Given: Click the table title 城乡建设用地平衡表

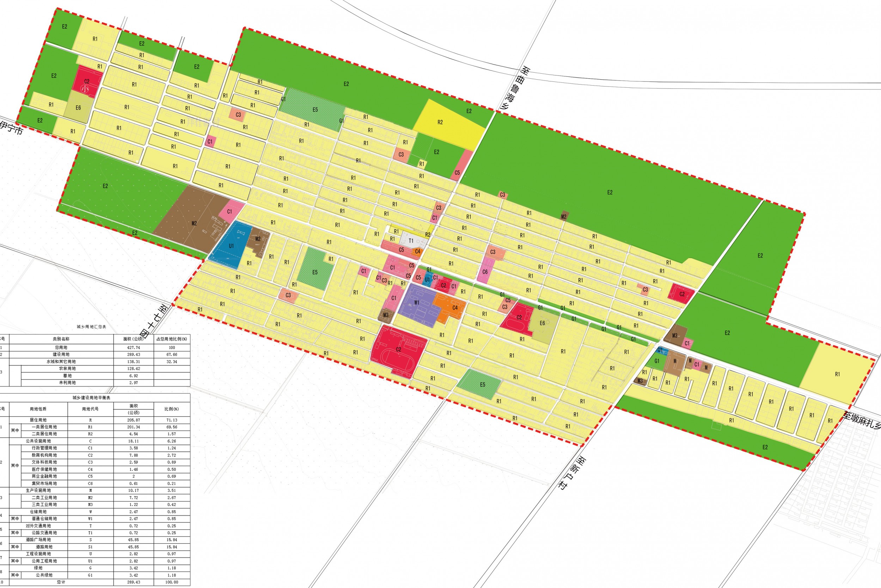Looking at the screenshot, I should (x=92, y=397).
